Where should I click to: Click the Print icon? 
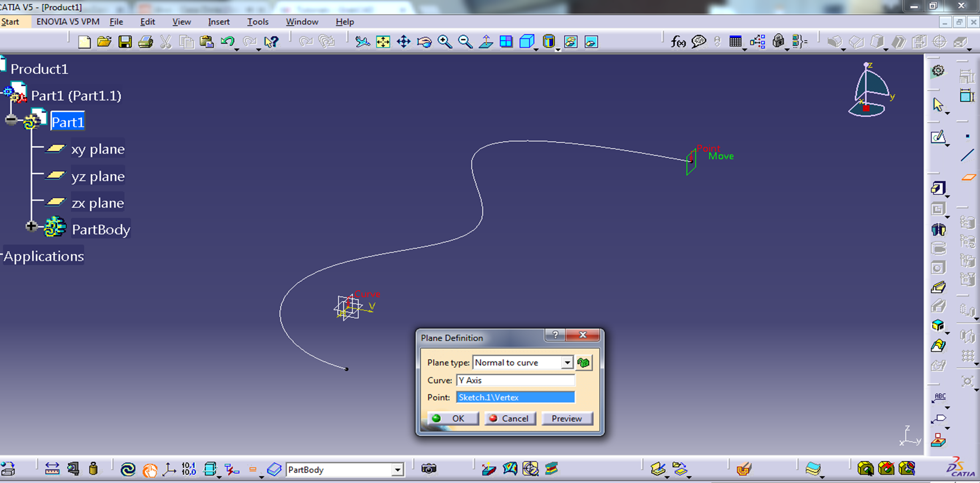[x=146, y=42]
